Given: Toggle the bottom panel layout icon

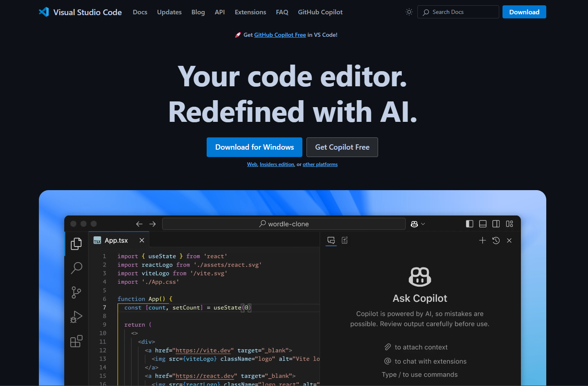Looking at the screenshot, I should (483, 224).
